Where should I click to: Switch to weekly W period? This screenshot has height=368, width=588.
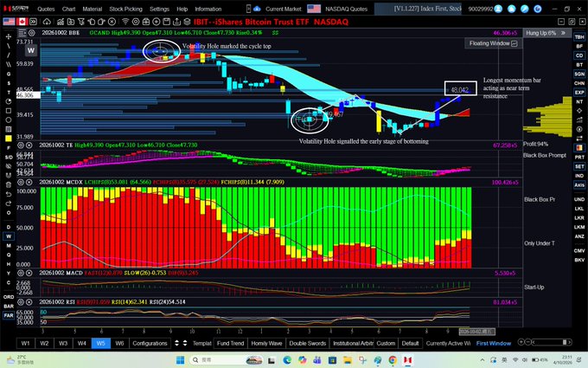coord(9,236)
